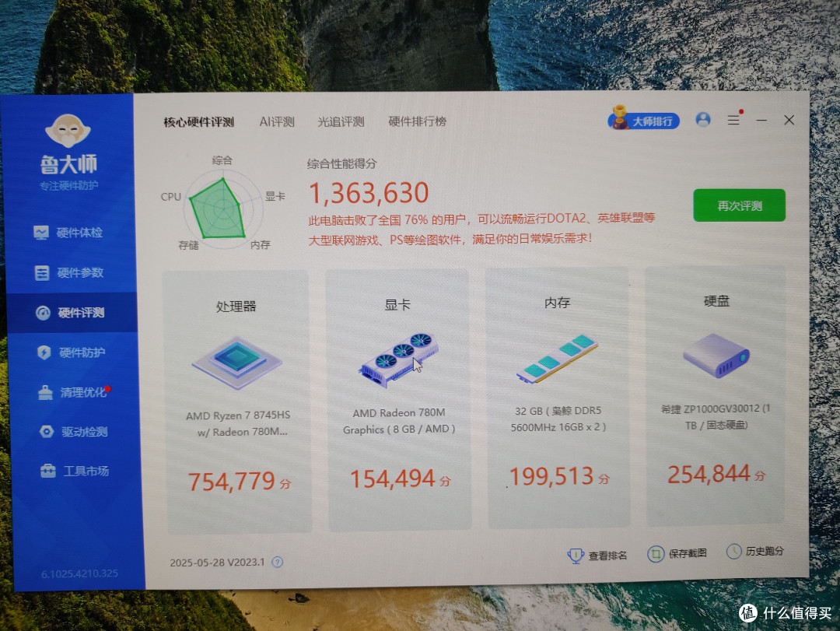The image size is (840, 631).
Task: Click the 1,363,630 overall score
Action: pos(369,193)
